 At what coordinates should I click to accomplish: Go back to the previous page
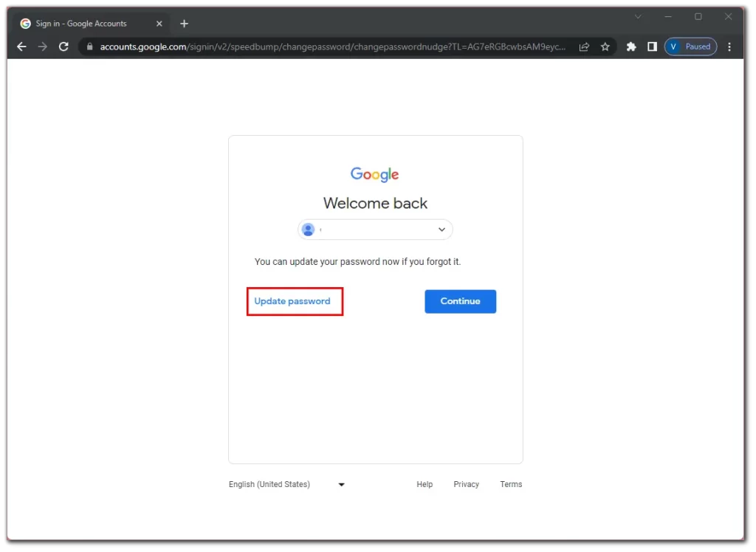(21, 46)
